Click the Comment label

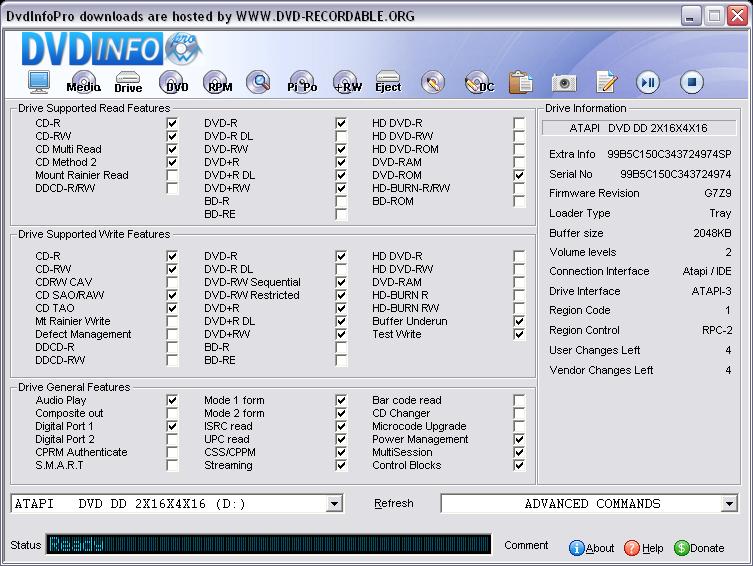click(526, 545)
